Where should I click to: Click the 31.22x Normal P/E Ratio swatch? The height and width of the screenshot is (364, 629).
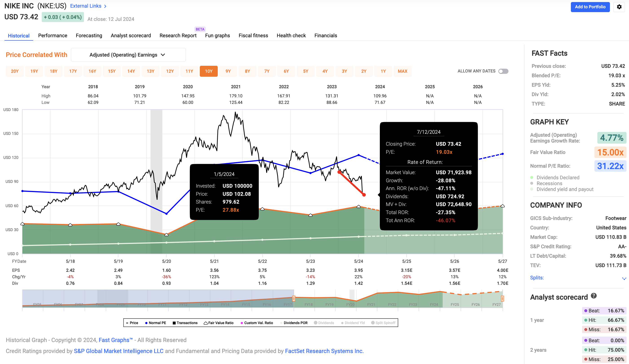tap(610, 166)
